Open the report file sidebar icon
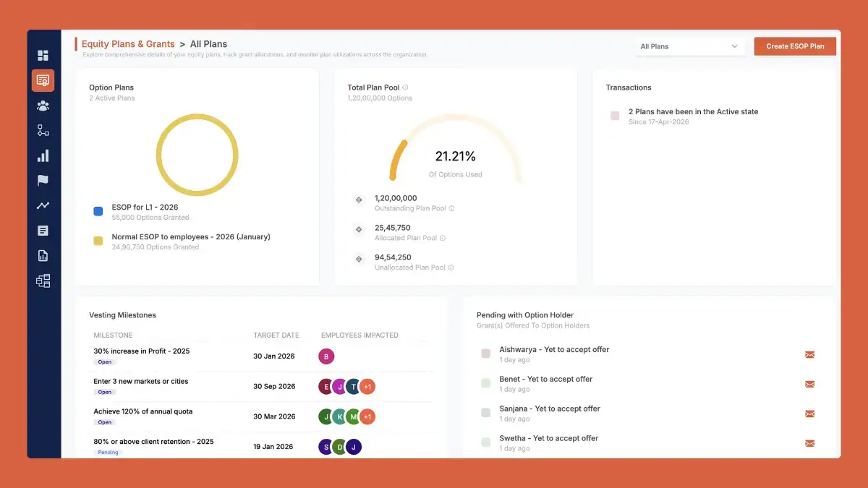The image size is (868, 488). (43, 255)
